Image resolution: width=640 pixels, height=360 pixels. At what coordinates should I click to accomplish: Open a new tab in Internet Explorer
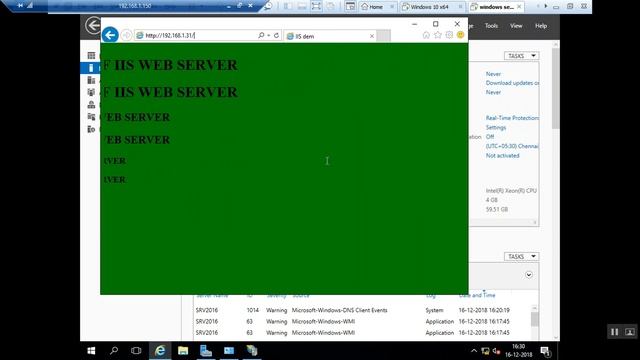pyautogui.click(x=383, y=36)
